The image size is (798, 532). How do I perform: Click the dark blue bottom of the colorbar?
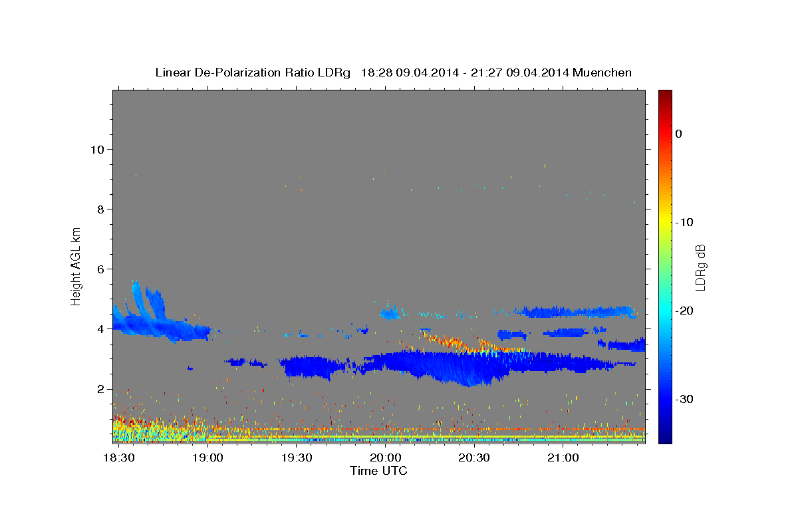(x=664, y=436)
